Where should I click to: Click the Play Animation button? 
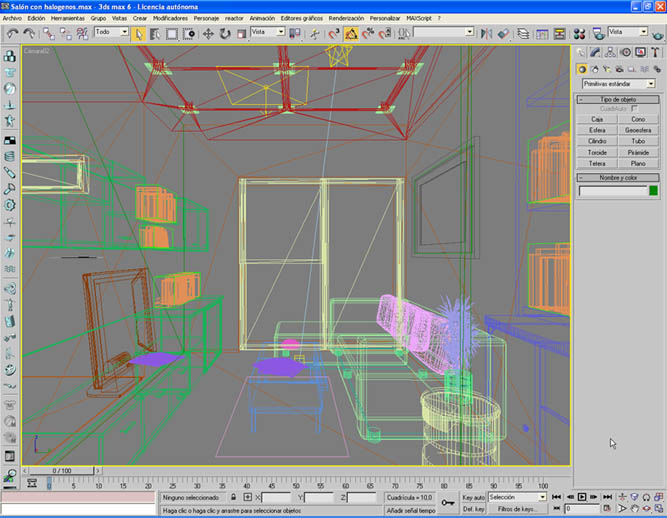(582, 497)
